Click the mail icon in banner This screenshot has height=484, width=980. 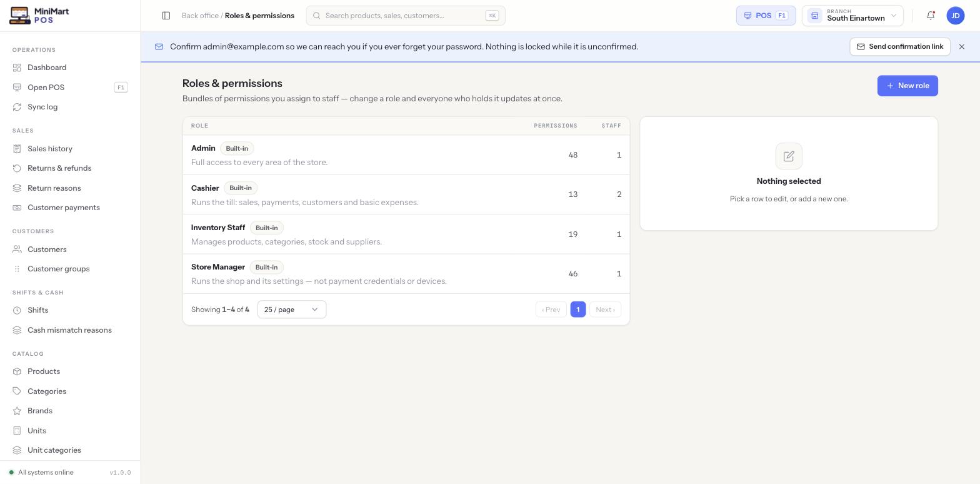[159, 47]
